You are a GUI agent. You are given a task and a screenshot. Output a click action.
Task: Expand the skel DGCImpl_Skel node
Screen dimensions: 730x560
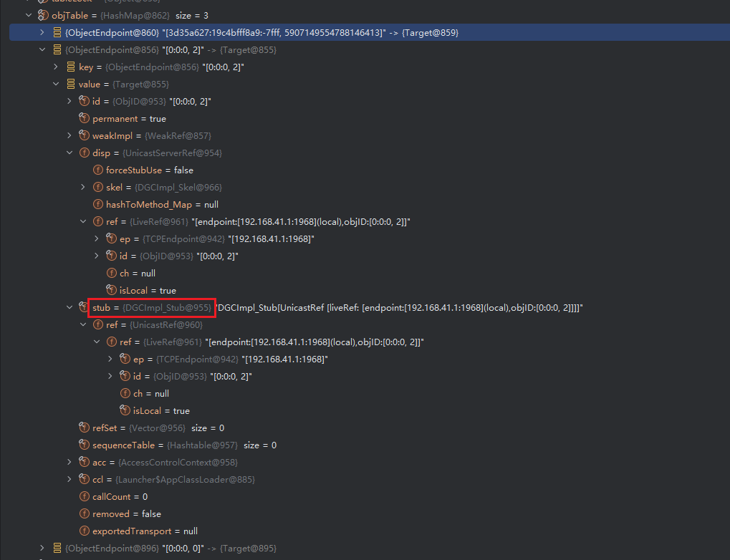tap(83, 187)
